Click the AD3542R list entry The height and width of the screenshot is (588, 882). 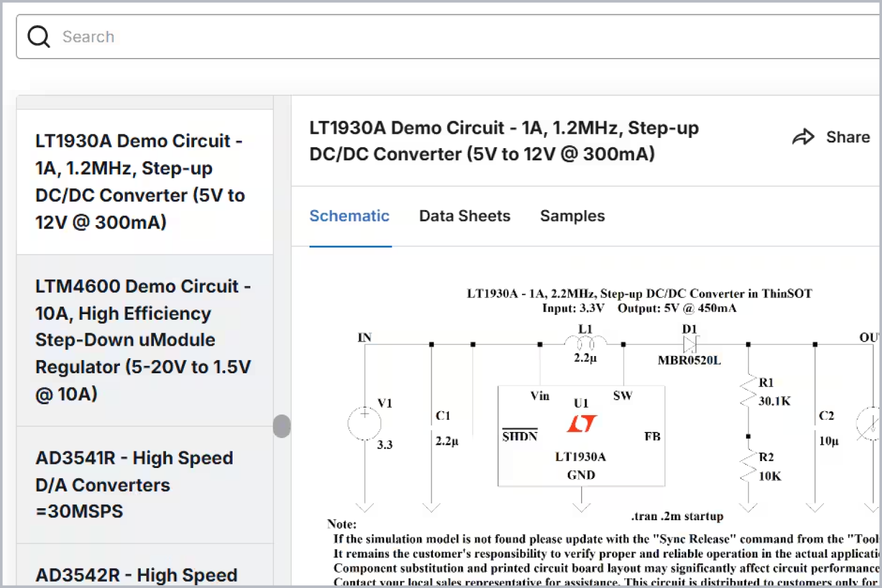pos(136,575)
